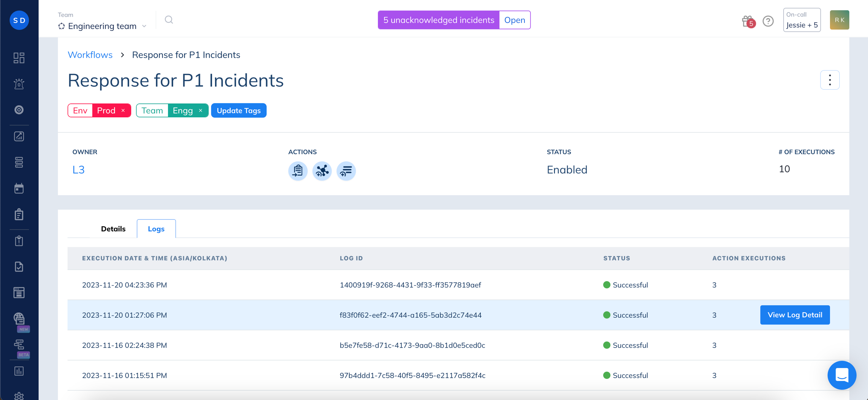The height and width of the screenshot is (400, 868).
Task: Click the View Log Detail button
Action: pyautogui.click(x=795, y=315)
